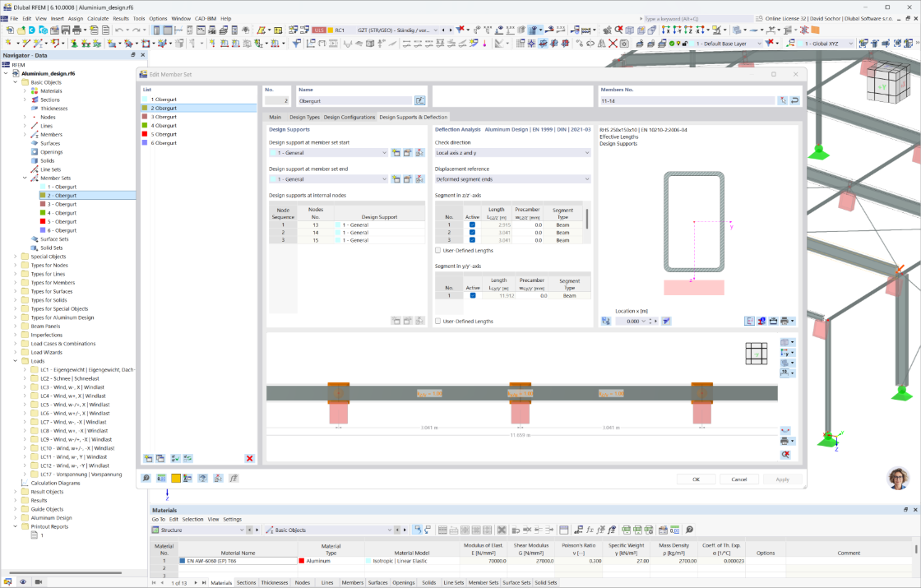Uncheck Active for y-axis segment 1

coord(472,295)
